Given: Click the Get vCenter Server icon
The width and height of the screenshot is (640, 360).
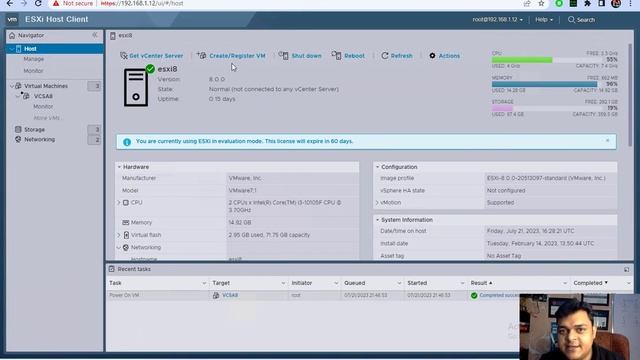Looking at the screenshot, I should point(124,56).
